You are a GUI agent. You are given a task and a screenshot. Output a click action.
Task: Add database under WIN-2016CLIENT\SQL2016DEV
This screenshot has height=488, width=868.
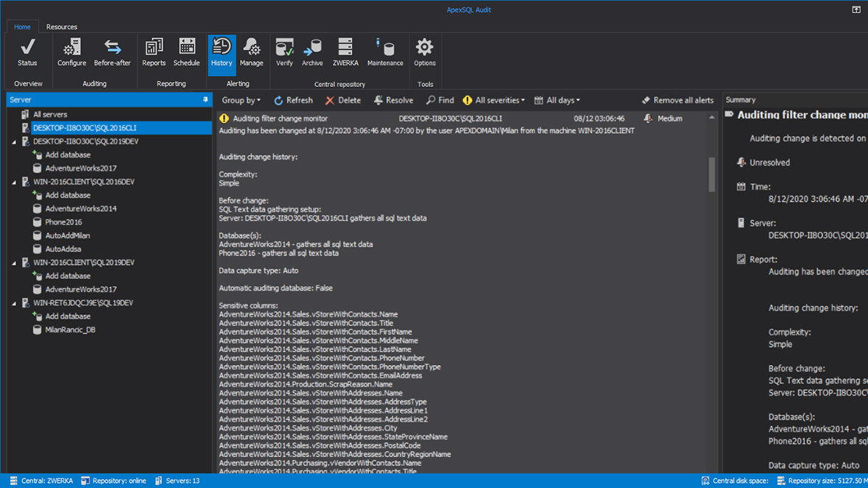[68, 195]
